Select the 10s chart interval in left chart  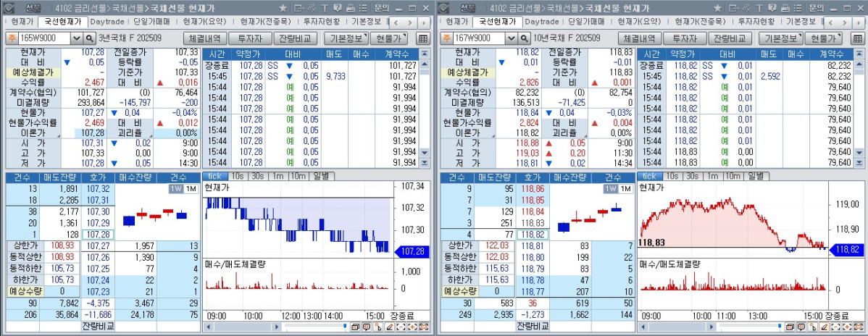coord(238,177)
